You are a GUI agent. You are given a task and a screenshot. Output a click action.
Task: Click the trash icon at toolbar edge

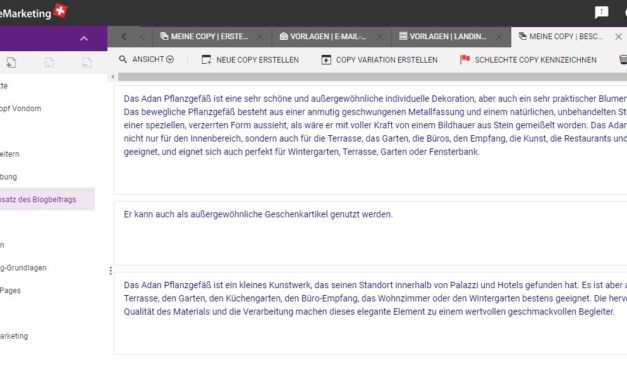click(x=623, y=60)
